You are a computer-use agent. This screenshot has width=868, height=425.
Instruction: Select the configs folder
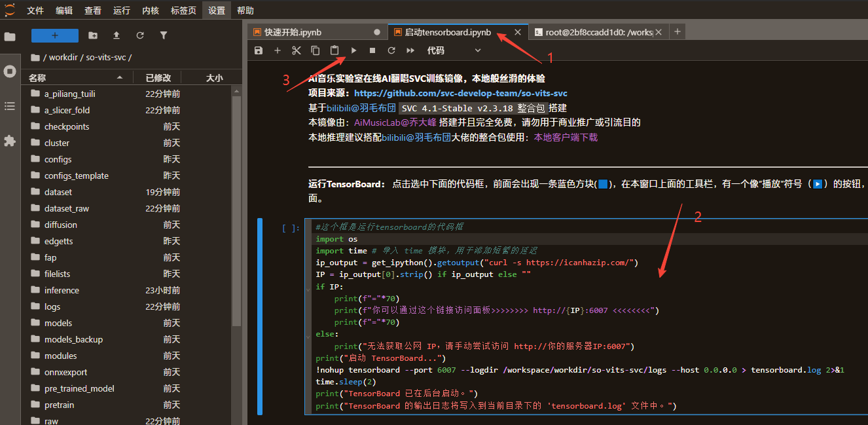pyautogui.click(x=127, y=159)
